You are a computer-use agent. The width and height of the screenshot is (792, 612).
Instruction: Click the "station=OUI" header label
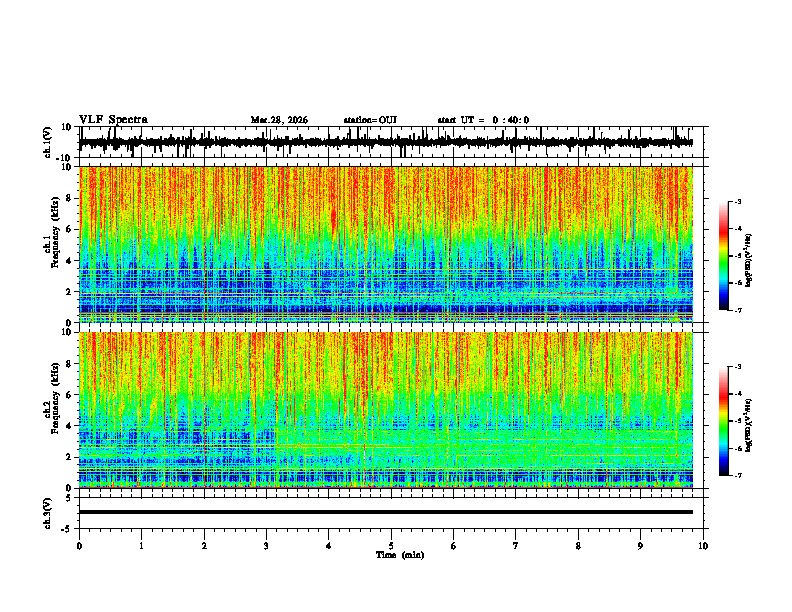tap(370, 120)
